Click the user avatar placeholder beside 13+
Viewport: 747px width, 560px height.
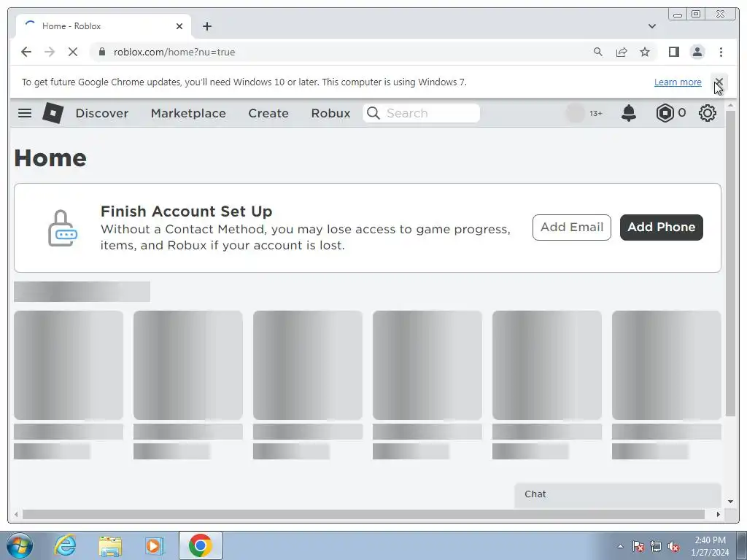tap(575, 113)
